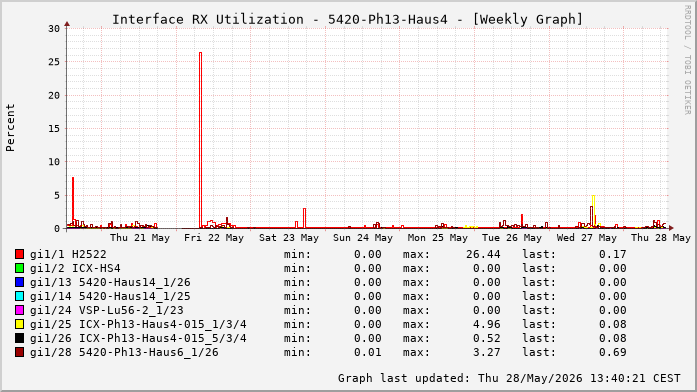Click the 'gi1/24 VSP-Lu56-2_1/23' label

107,310
